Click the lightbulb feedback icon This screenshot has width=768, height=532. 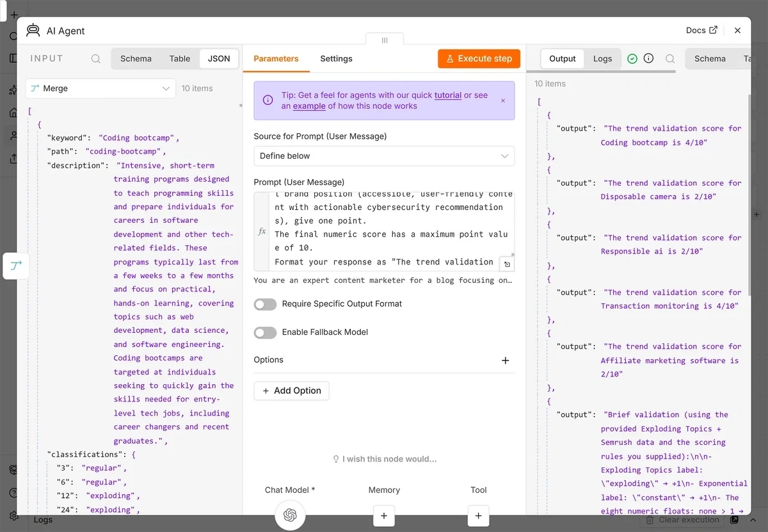[336, 459]
